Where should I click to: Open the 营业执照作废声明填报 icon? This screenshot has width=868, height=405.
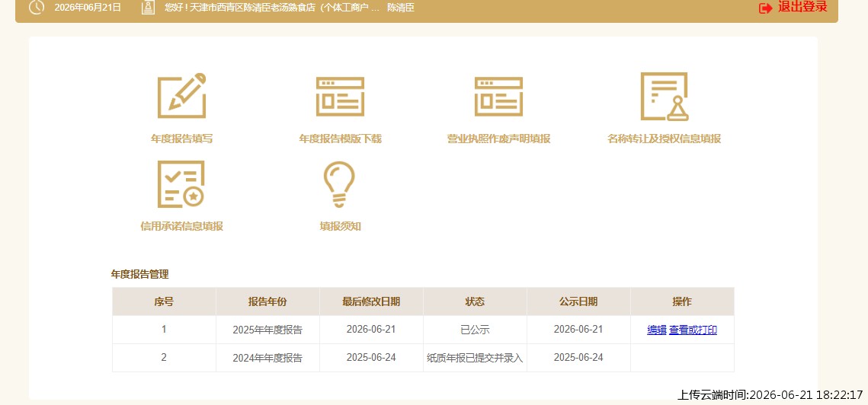pos(498,96)
